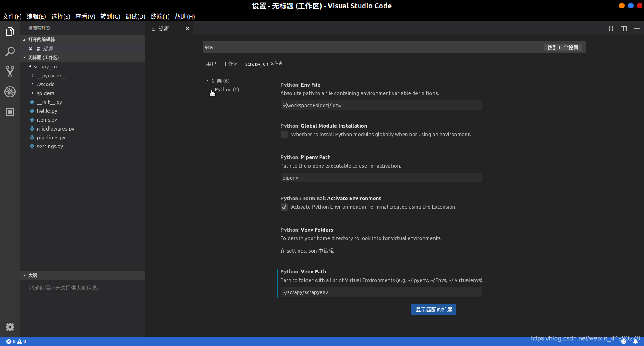Open settings JSON with curly braces icon

tap(611, 29)
